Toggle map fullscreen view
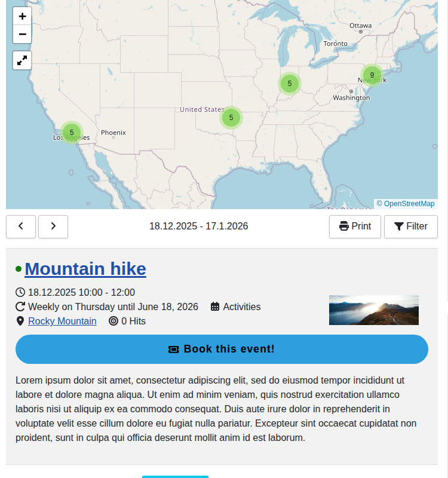This screenshot has height=478, width=448. pyautogui.click(x=22, y=60)
